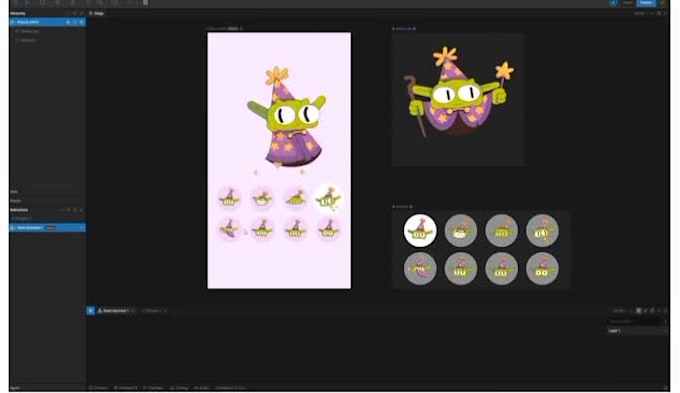Toggle the lock icon on the selected hierarchy row
The image size is (680, 393).
pos(75,22)
